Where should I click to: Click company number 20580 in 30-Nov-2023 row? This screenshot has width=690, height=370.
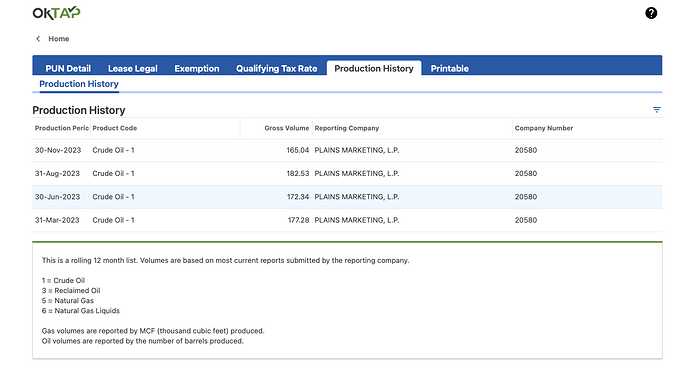click(x=526, y=150)
